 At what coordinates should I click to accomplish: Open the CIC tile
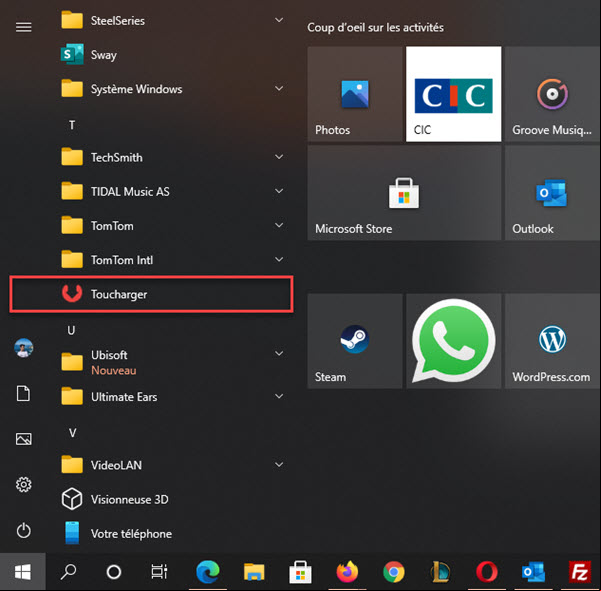coord(453,94)
